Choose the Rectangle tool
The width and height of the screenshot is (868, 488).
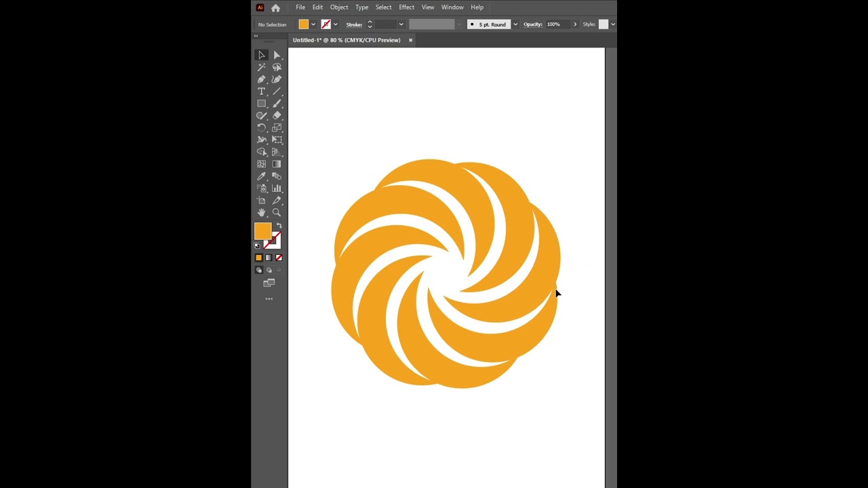pos(262,104)
